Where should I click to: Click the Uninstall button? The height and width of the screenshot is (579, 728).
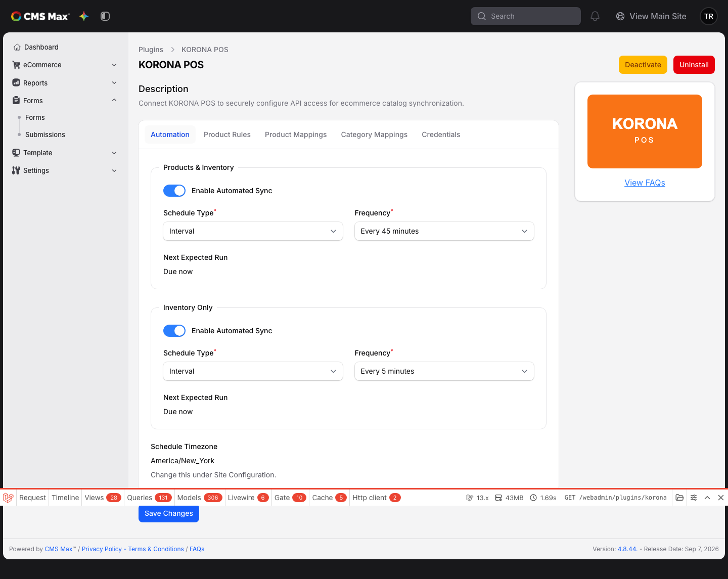[x=694, y=65]
